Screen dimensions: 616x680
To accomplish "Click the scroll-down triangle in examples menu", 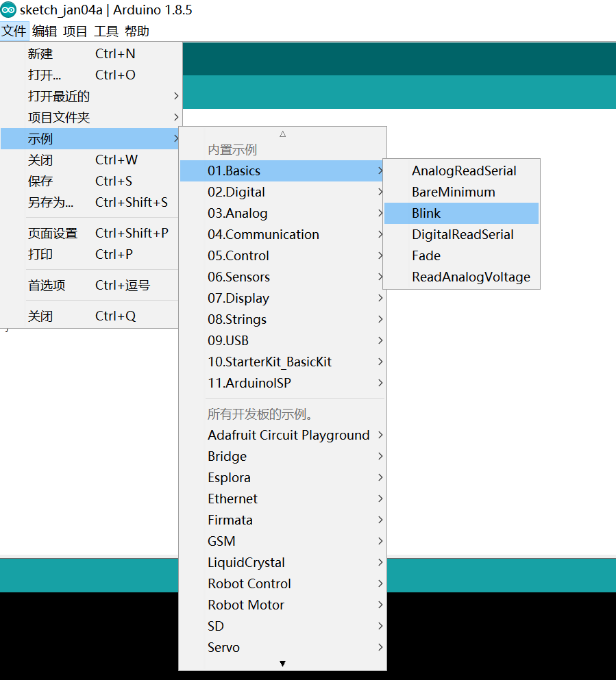I will (283, 664).
